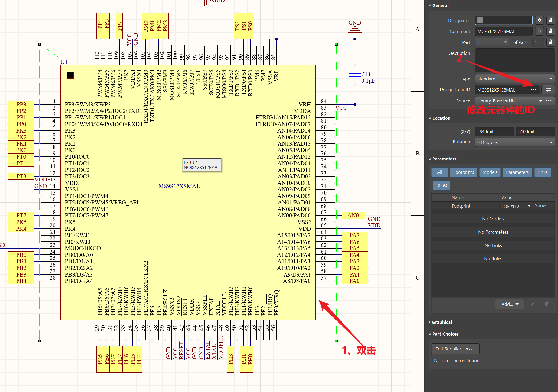558x392 pixels.
Task: Open the Rotation dropdown
Action: (515, 142)
